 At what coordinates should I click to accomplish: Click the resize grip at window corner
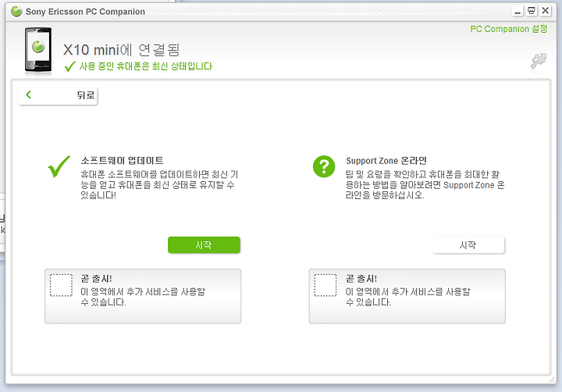[x=552, y=380]
